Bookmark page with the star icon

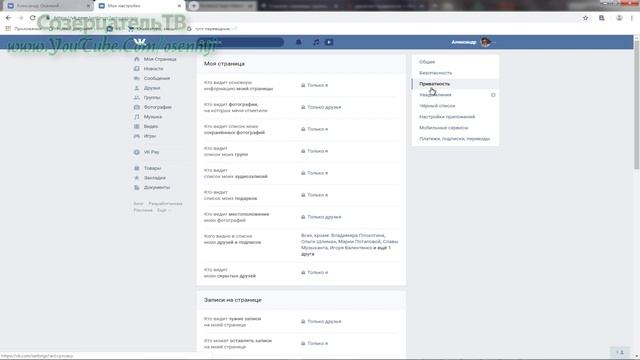pyautogui.click(x=585, y=18)
